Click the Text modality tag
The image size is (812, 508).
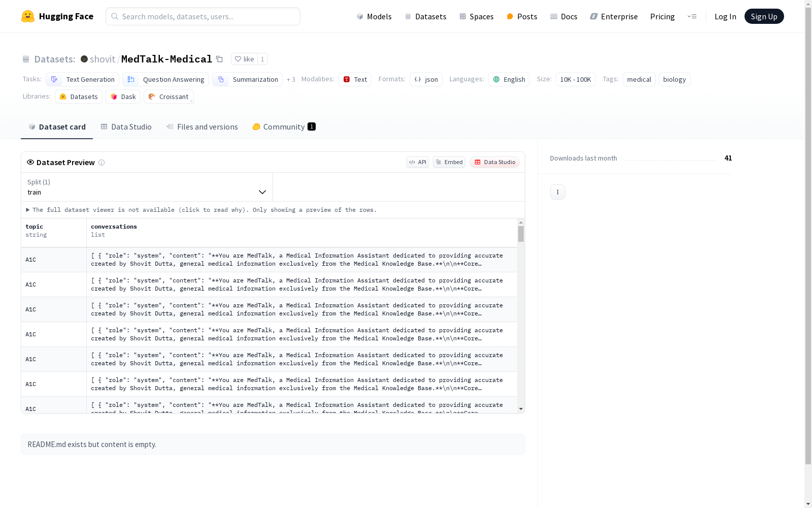[x=355, y=79]
